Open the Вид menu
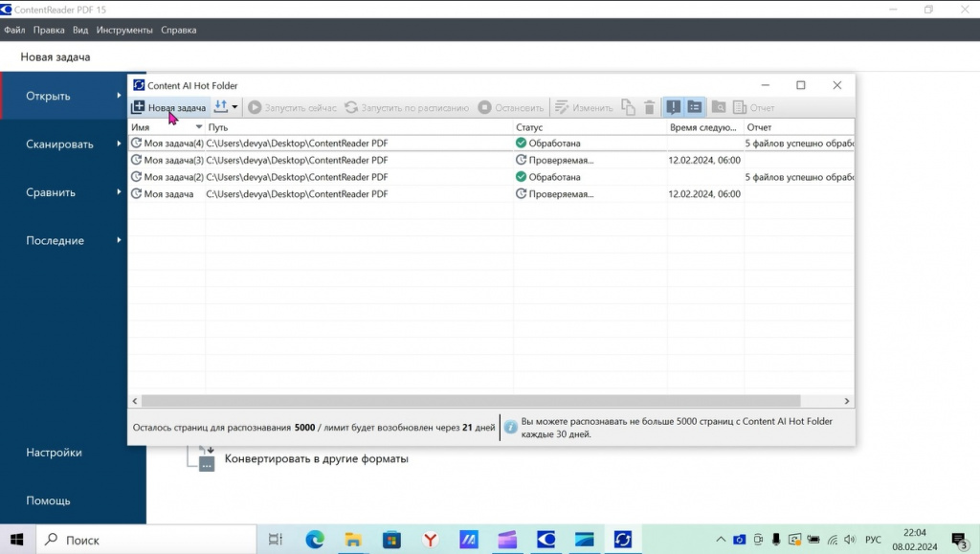Image resolution: width=980 pixels, height=554 pixels. [80, 30]
